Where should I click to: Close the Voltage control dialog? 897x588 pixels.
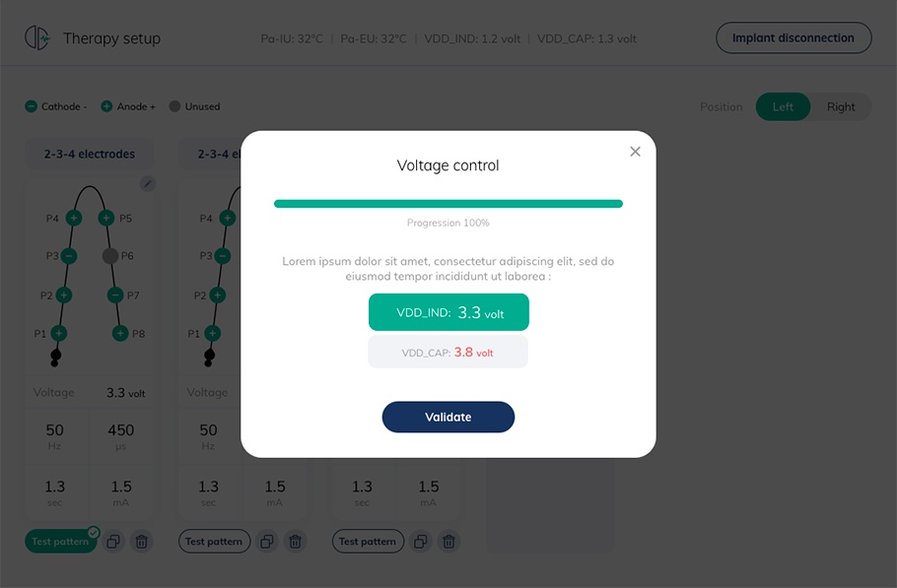[x=635, y=152]
